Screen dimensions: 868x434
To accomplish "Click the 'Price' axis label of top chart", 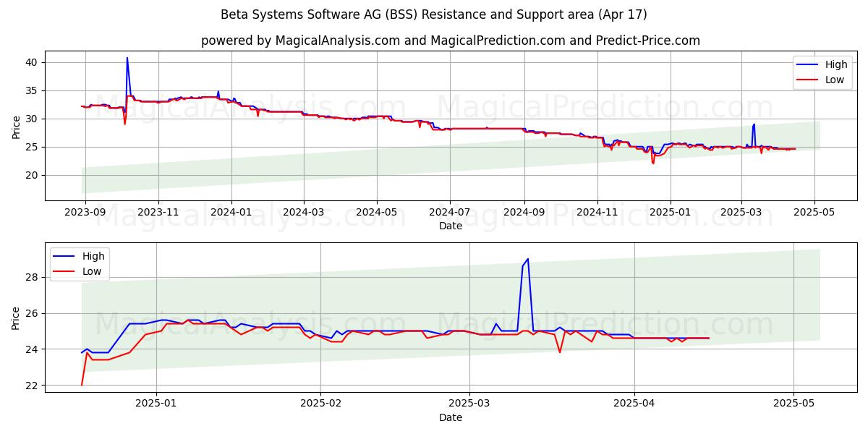I will [16, 126].
